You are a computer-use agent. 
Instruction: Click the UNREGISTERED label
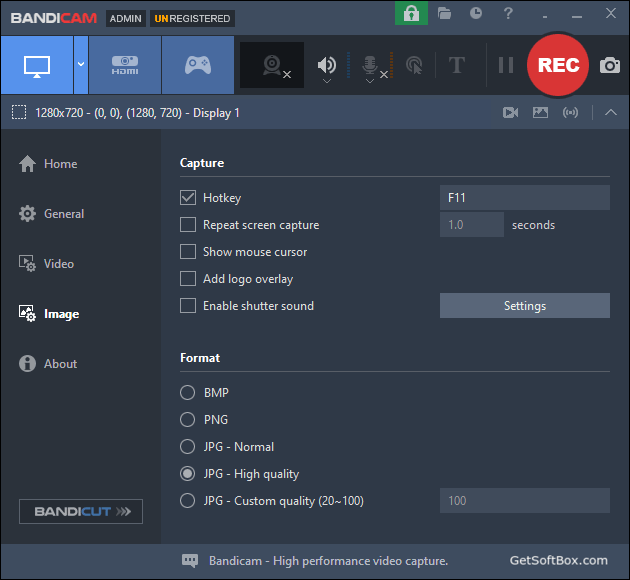coord(192,18)
